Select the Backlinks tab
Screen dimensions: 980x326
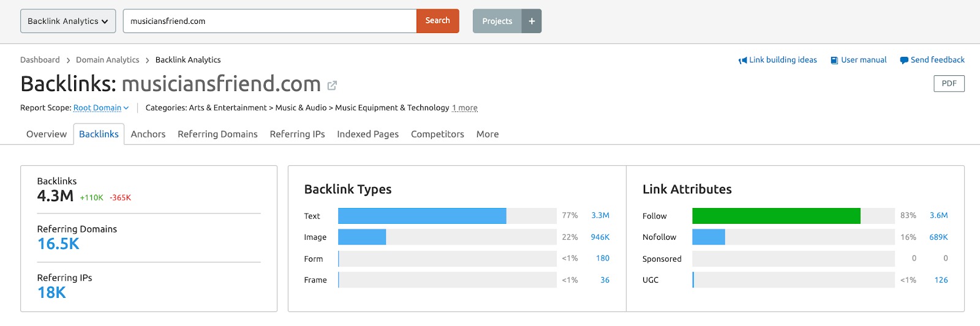click(99, 134)
